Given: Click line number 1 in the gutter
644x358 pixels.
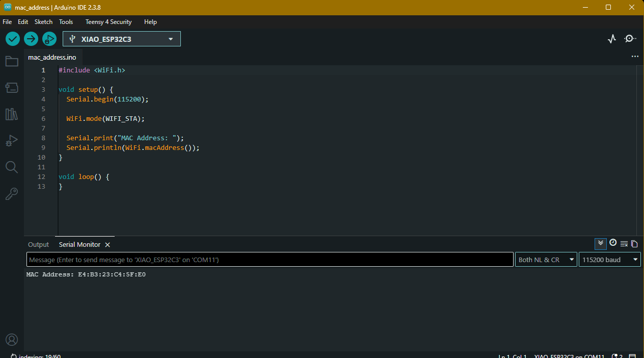Looking at the screenshot, I should click(x=43, y=70).
